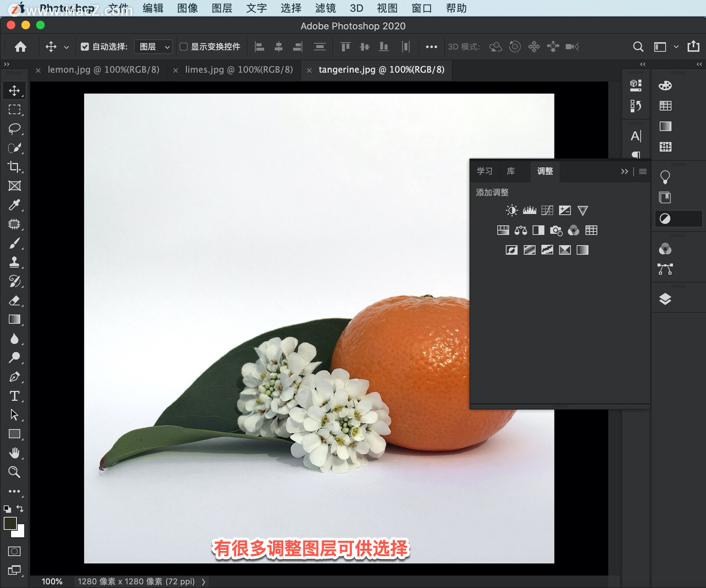Add a Levels adjustment
706x588 pixels.
point(529,210)
